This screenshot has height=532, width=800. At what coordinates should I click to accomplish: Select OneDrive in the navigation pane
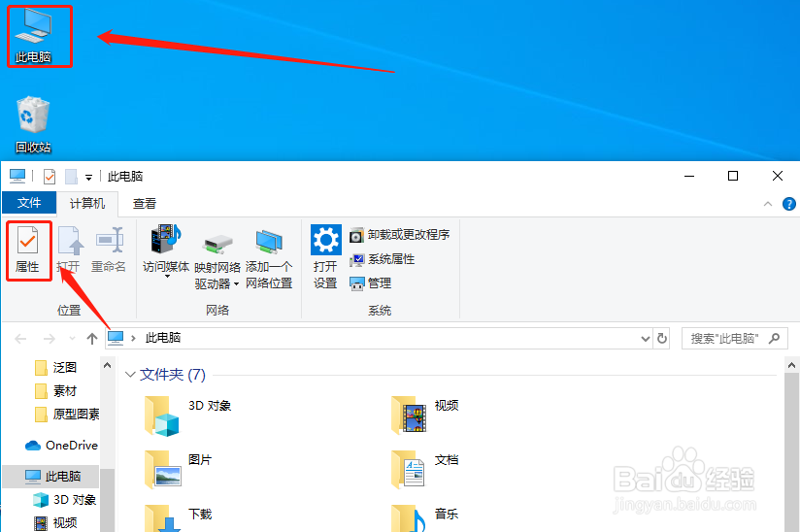61,446
